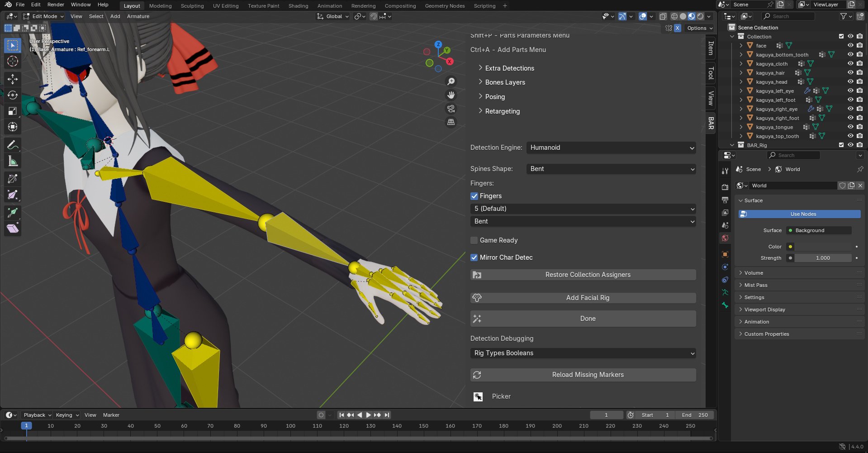Select the Move tool in the toolbar
This screenshot has height=453, width=868.
tap(12, 79)
